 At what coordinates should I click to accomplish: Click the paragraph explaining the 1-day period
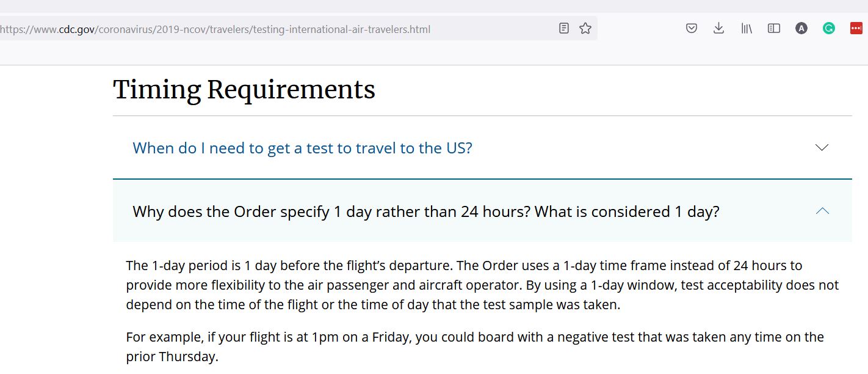tap(482, 285)
